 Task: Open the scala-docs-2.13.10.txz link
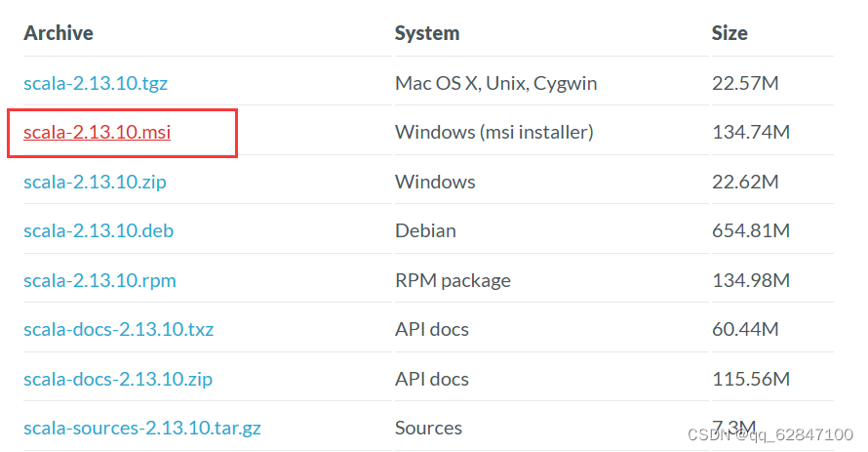(118, 330)
